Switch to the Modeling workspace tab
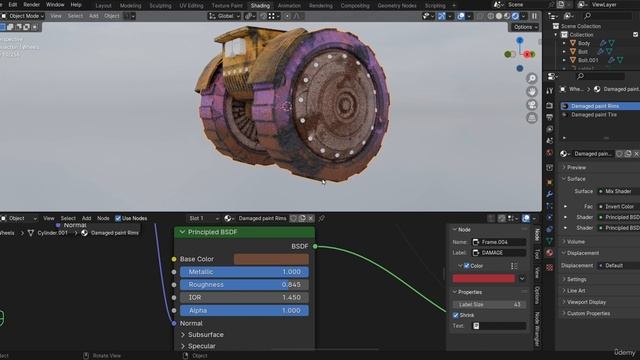 [x=130, y=6]
